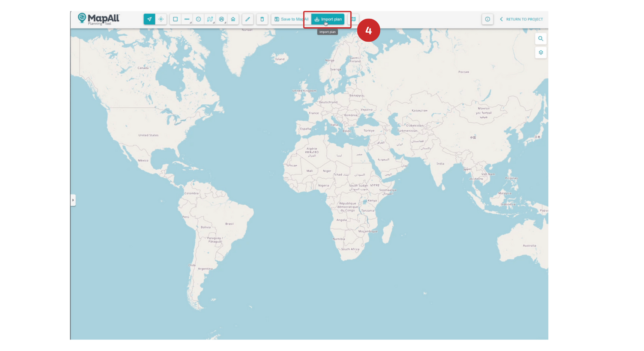Screen dimensions: 644x351
Task: Click the Import plan button
Action: pyautogui.click(x=327, y=19)
